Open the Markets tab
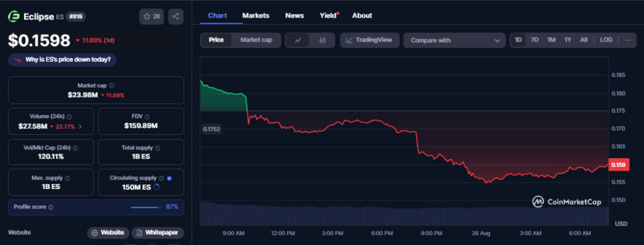This screenshot has width=644, height=245. click(x=256, y=16)
